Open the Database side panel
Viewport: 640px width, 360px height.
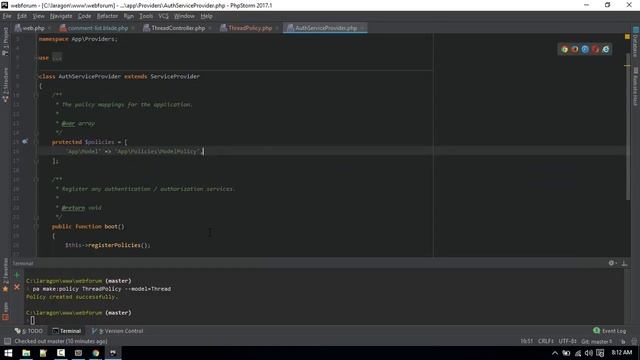coord(636,42)
